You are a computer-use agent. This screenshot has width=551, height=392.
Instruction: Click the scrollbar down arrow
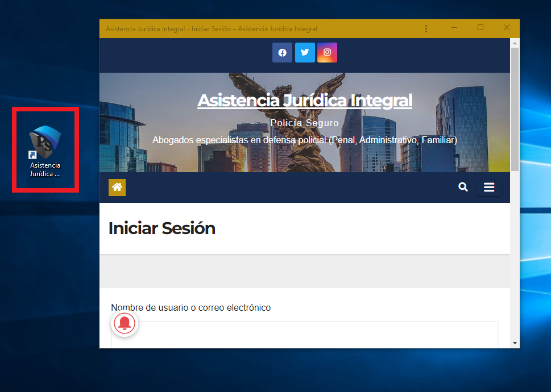[x=515, y=343]
